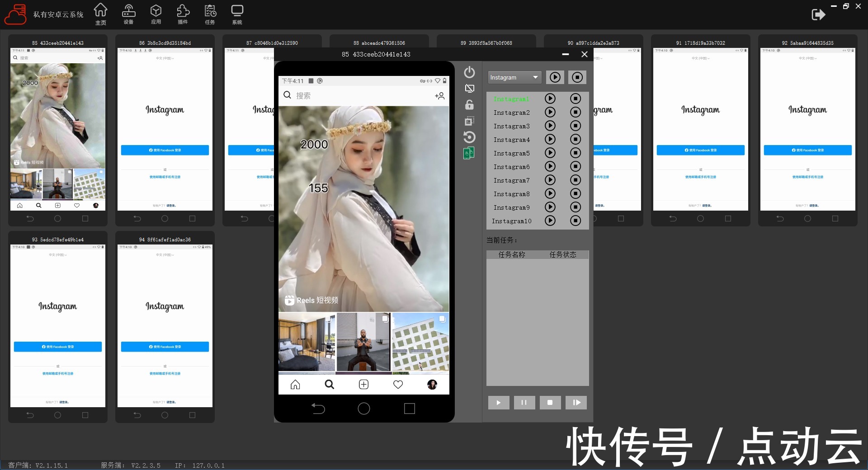Stop the Instagram3 script
This screenshot has width=868, height=470.
576,126
